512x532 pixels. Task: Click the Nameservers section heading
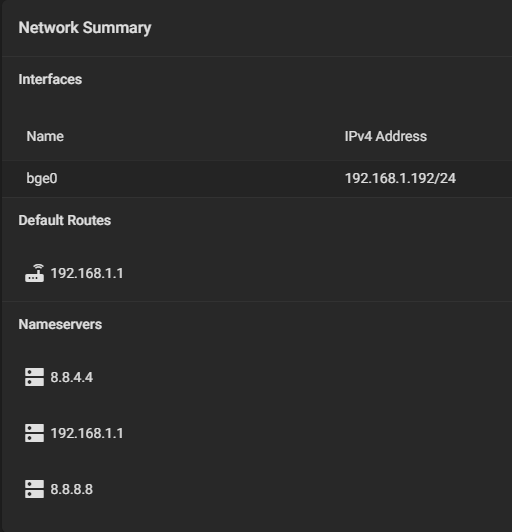coord(60,324)
